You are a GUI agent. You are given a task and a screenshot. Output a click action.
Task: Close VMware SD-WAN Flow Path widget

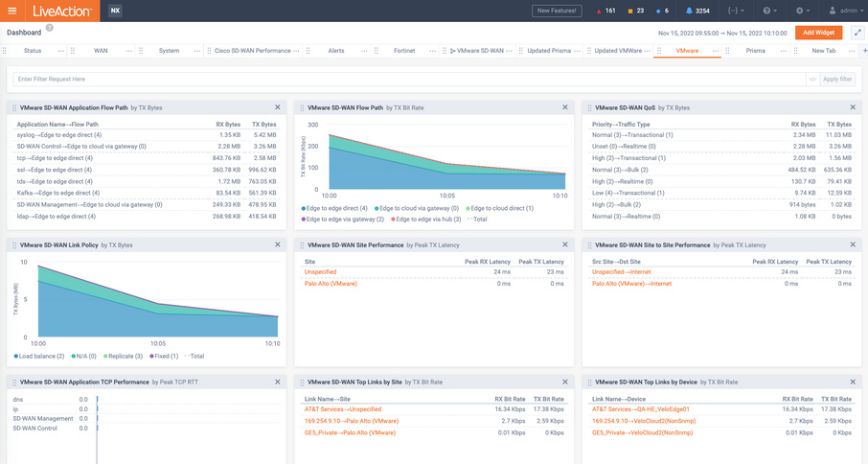565,107
